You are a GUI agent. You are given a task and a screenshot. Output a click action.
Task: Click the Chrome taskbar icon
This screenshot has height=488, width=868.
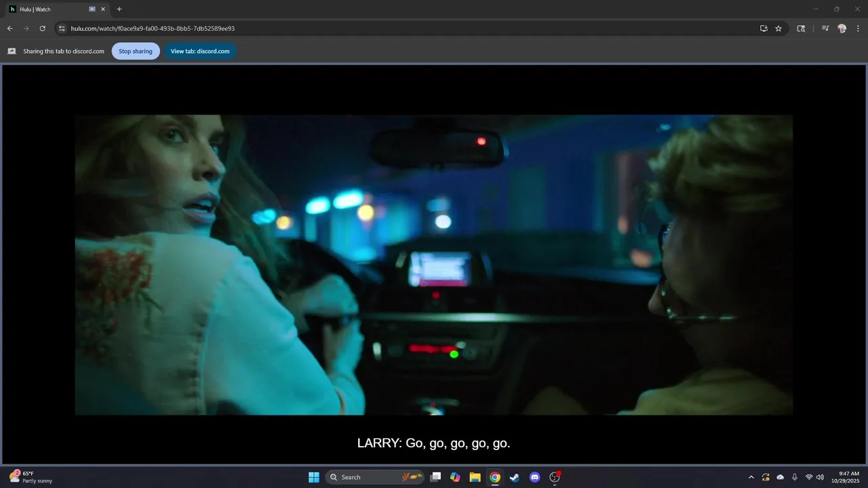tap(495, 477)
